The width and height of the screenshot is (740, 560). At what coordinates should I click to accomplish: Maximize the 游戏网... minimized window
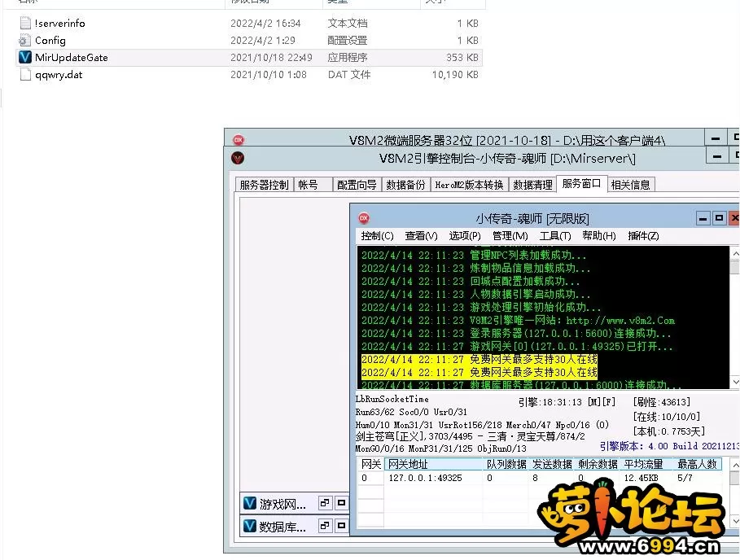(x=342, y=503)
